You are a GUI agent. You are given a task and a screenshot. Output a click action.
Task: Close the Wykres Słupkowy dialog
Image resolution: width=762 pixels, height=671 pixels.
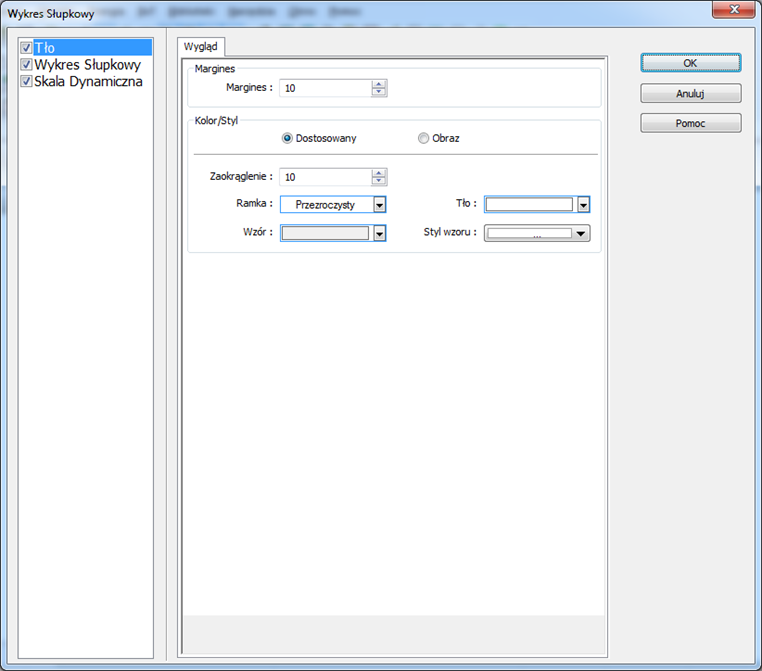click(x=734, y=9)
